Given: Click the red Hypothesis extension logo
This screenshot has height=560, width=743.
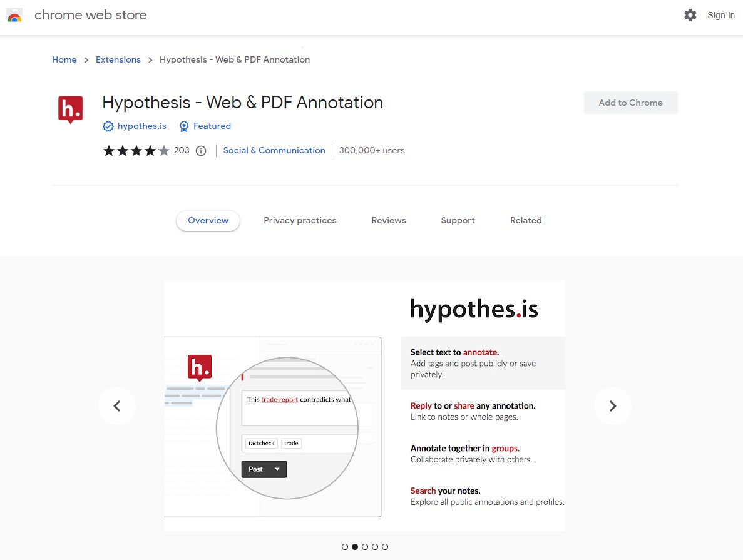Looking at the screenshot, I should click(70, 107).
